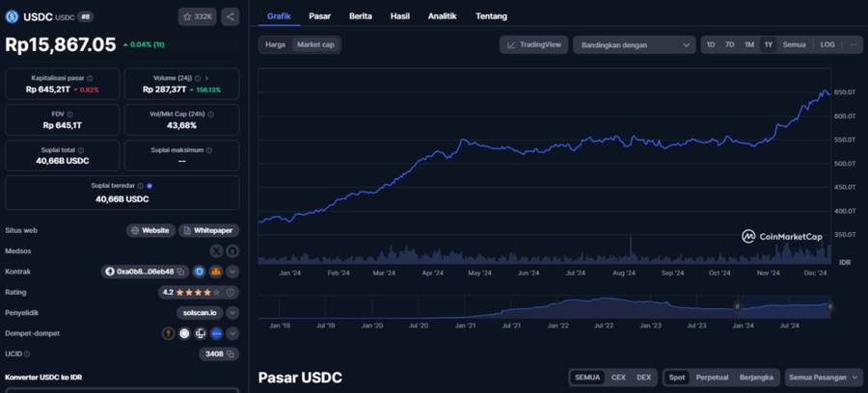
Task: Open Bandingkan dengan dropdown
Action: click(x=635, y=44)
